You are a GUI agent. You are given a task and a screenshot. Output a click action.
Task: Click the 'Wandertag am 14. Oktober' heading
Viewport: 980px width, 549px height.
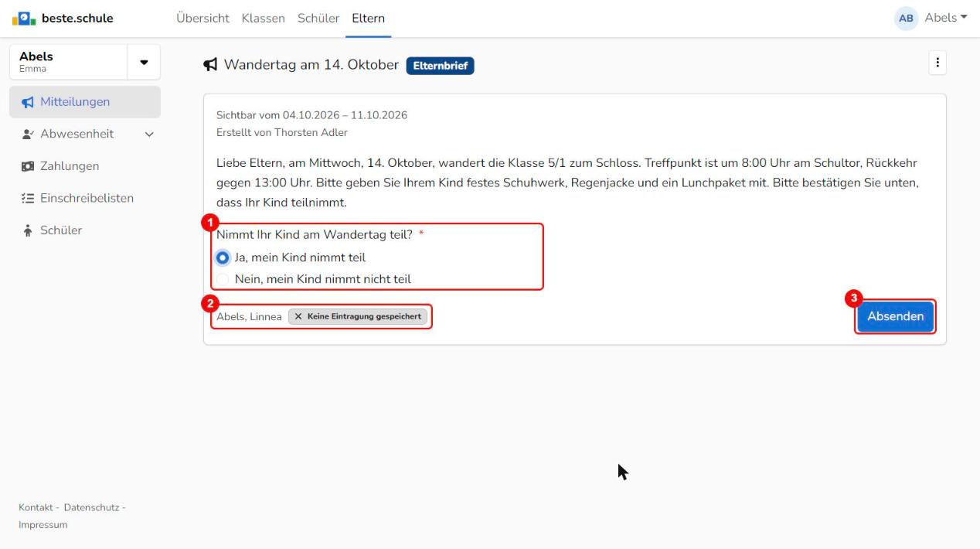(x=311, y=65)
